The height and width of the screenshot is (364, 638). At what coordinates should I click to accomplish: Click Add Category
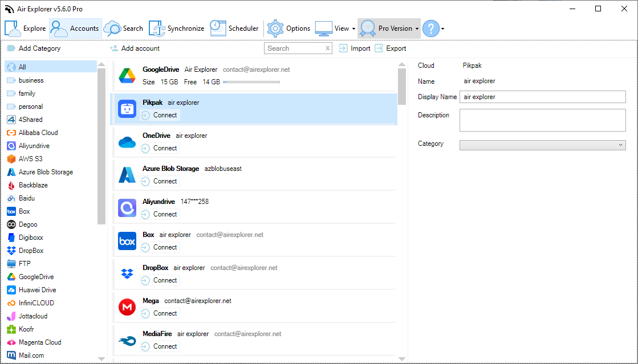tap(34, 48)
